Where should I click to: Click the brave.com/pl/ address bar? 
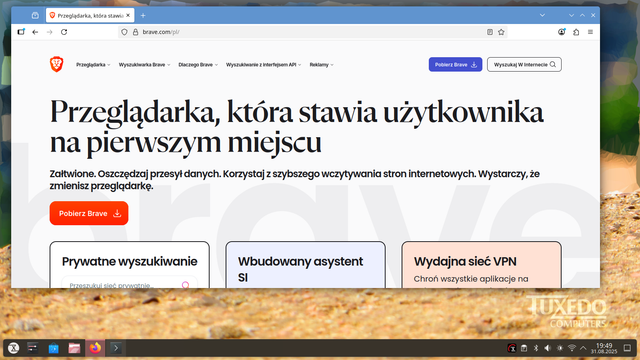(312, 32)
